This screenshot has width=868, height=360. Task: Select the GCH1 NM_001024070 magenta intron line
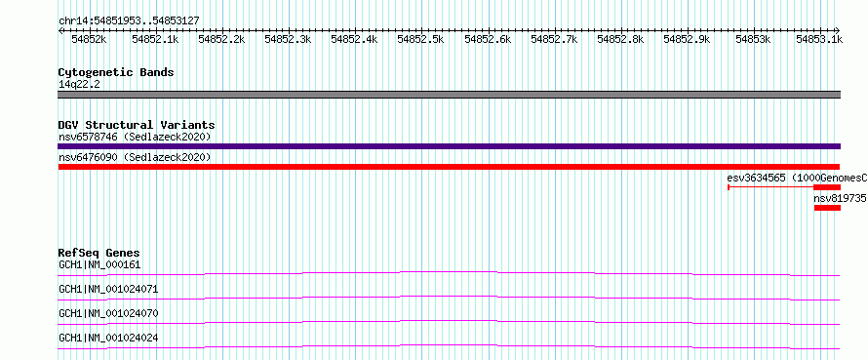tap(449, 322)
